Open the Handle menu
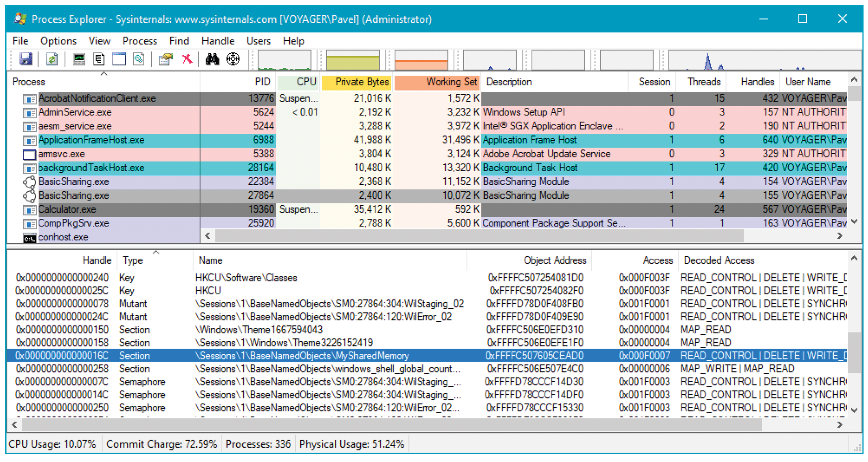This screenshot has height=462, width=868. coord(218,41)
